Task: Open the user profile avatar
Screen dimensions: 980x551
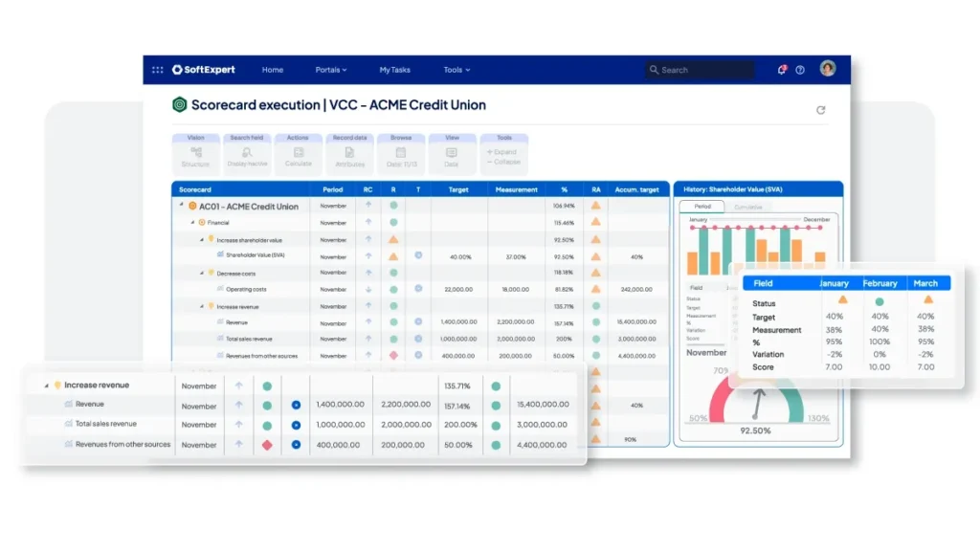Action: tap(828, 69)
